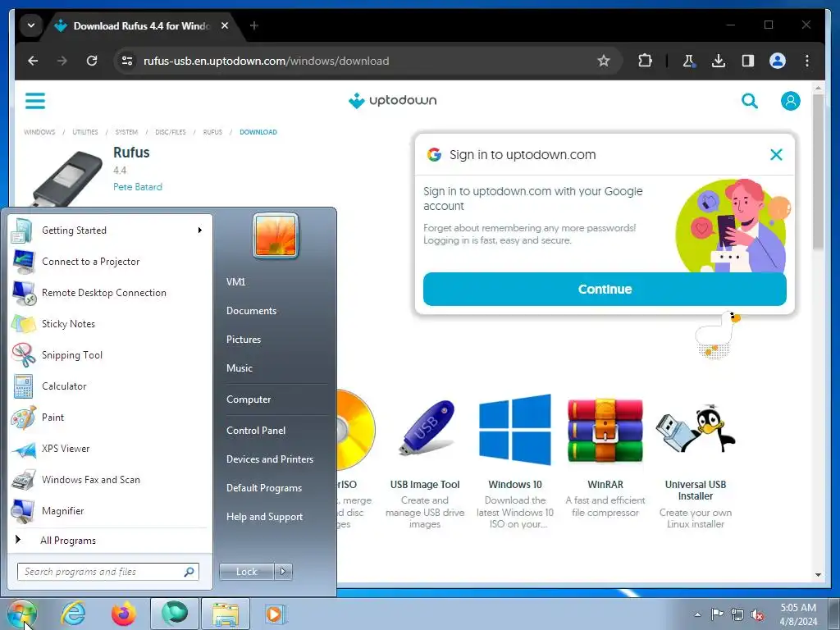Open the Uptodown hamburger menu

[x=35, y=100]
